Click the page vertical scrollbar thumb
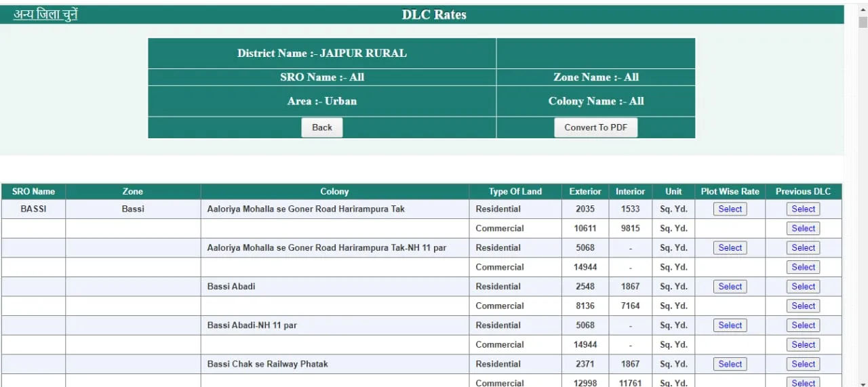The width and height of the screenshot is (868, 387). [x=863, y=22]
